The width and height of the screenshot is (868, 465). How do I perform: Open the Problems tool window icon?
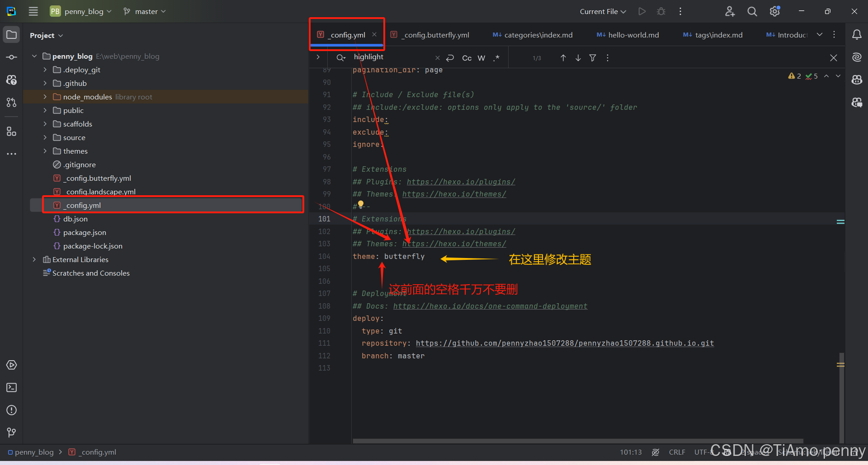(x=12, y=410)
